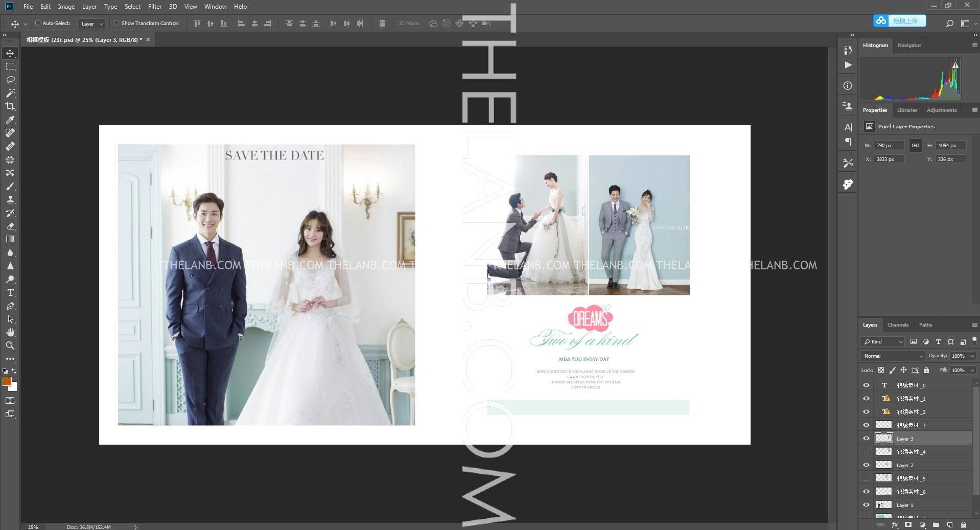
Task: Enable the Auto-Select checkbox
Action: [x=38, y=23]
